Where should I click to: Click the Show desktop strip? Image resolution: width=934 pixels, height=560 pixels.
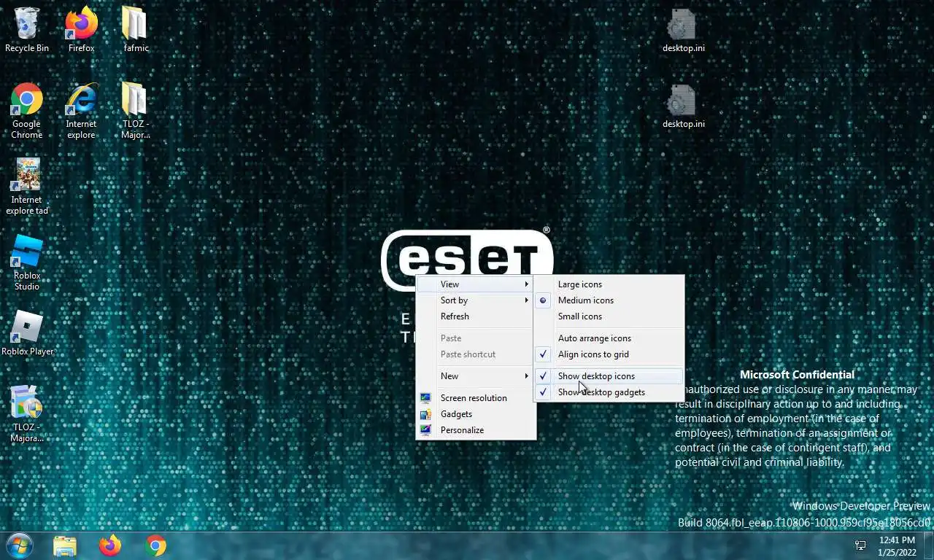pos(928,545)
